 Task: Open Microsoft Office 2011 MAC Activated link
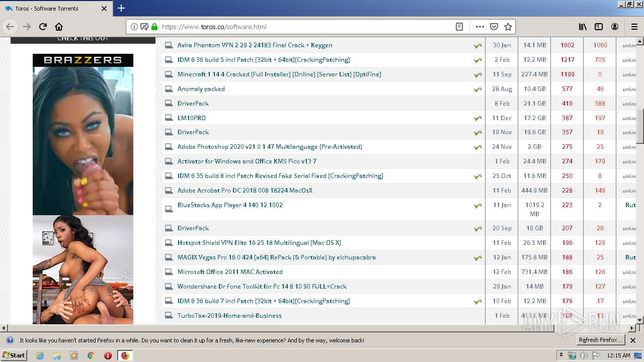pos(230,272)
